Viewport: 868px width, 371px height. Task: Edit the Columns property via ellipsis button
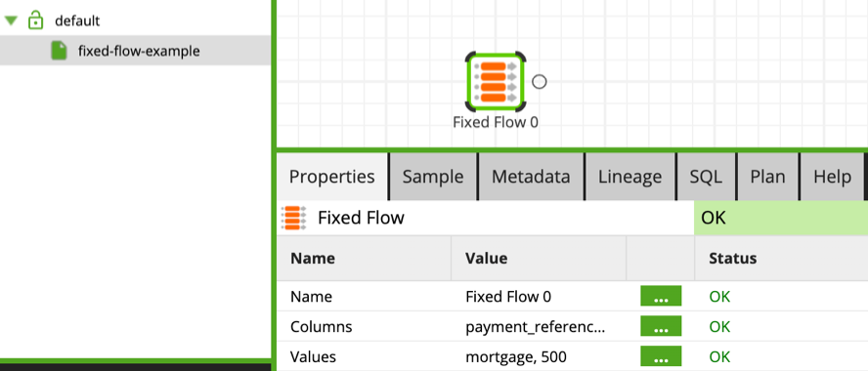[x=661, y=326]
